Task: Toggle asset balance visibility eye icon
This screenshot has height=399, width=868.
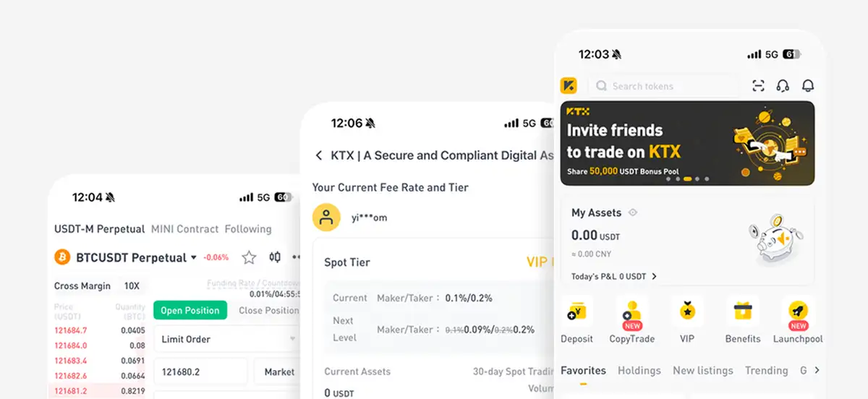Action: (633, 213)
